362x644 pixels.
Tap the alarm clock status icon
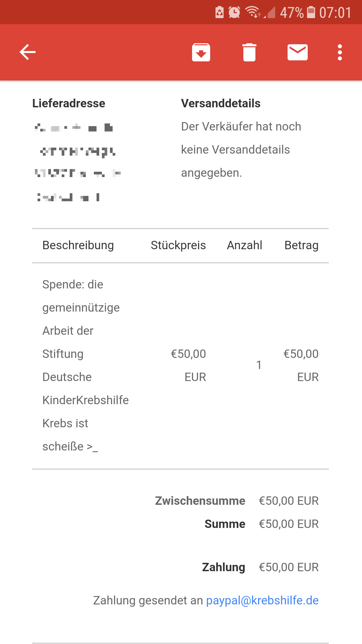point(234,12)
